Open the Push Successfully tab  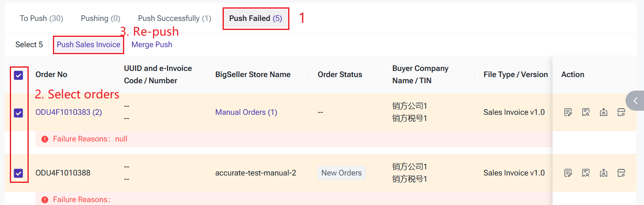tap(175, 18)
